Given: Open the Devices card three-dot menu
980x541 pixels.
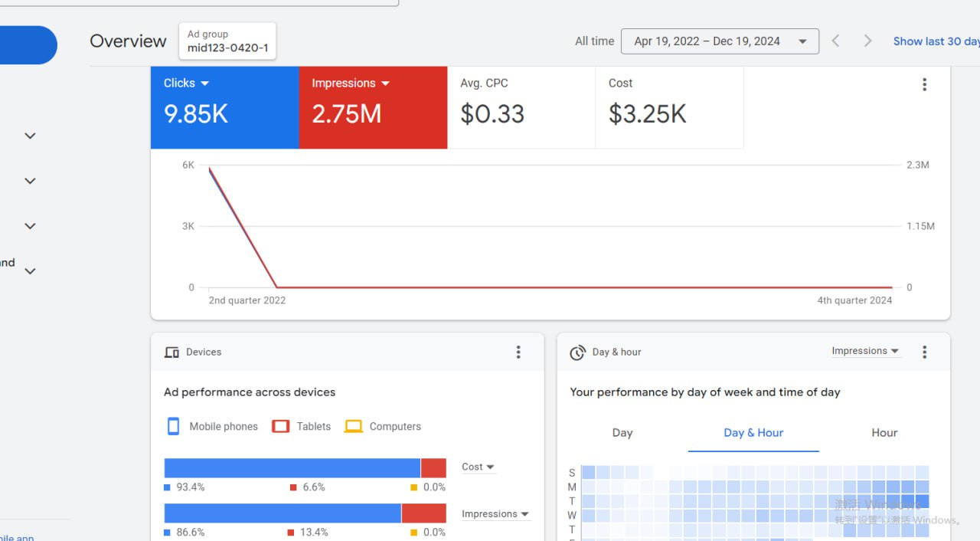Looking at the screenshot, I should [x=518, y=352].
